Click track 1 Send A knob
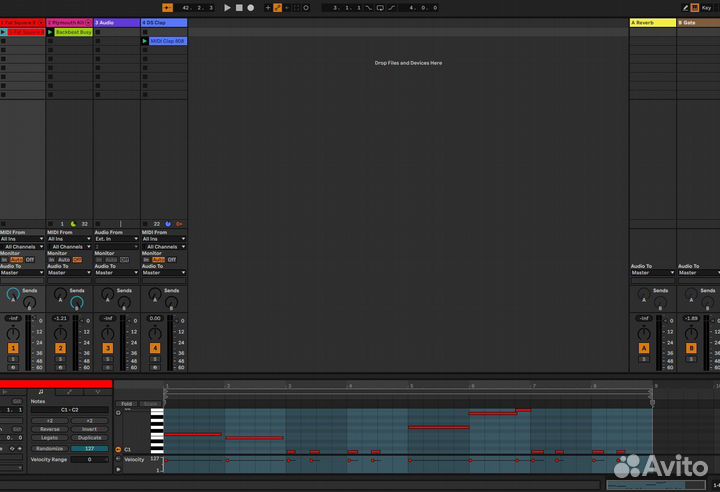 pos(13,296)
